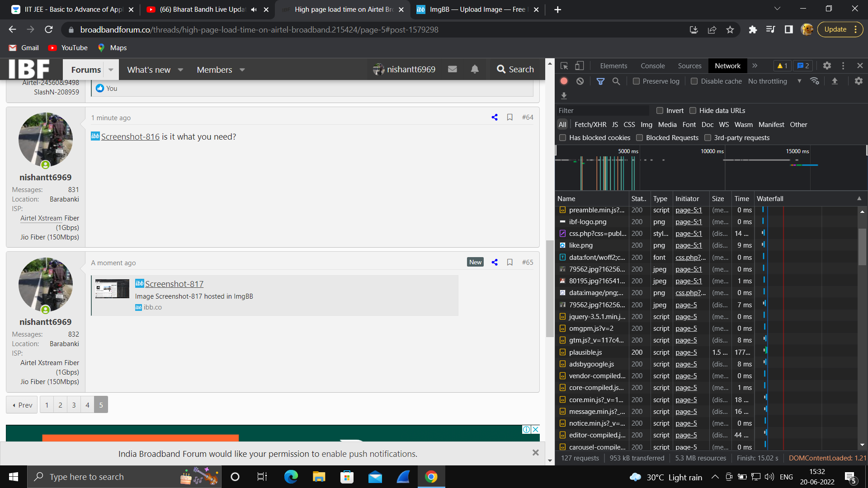Image resolution: width=868 pixels, height=488 pixels.
Task: Mute the Bharat Bandh tab audio icon
Action: pos(254,9)
